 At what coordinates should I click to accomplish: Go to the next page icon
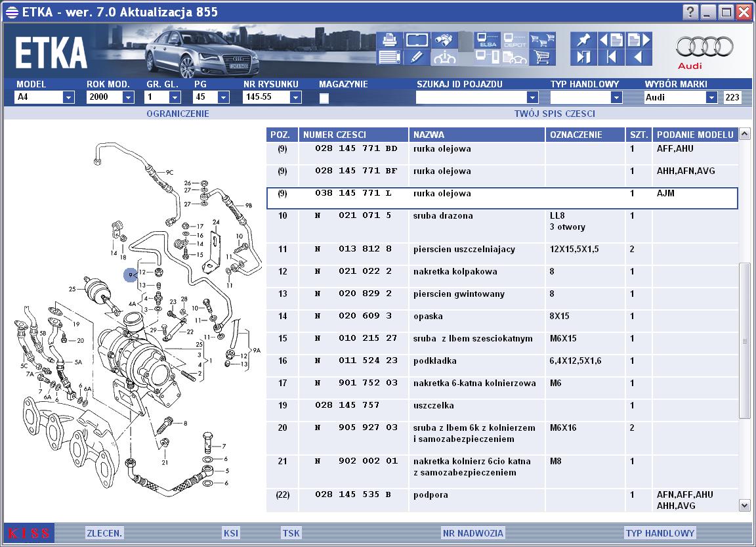(x=639, y=40)
